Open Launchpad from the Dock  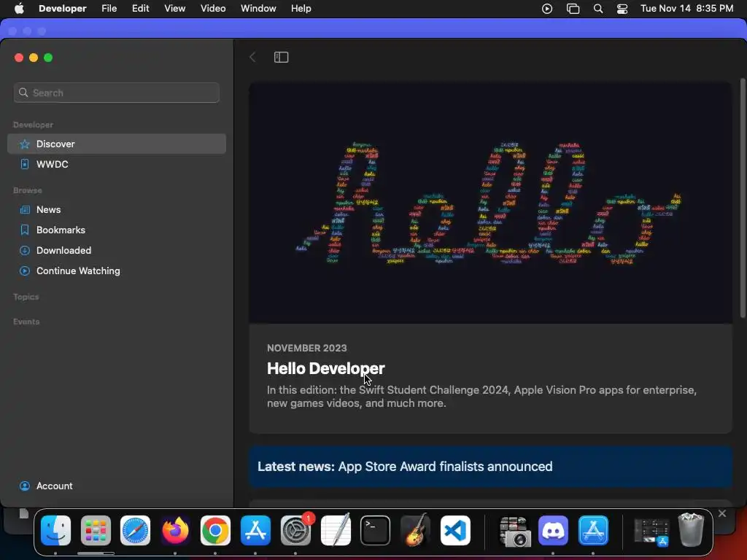(96, 531)
